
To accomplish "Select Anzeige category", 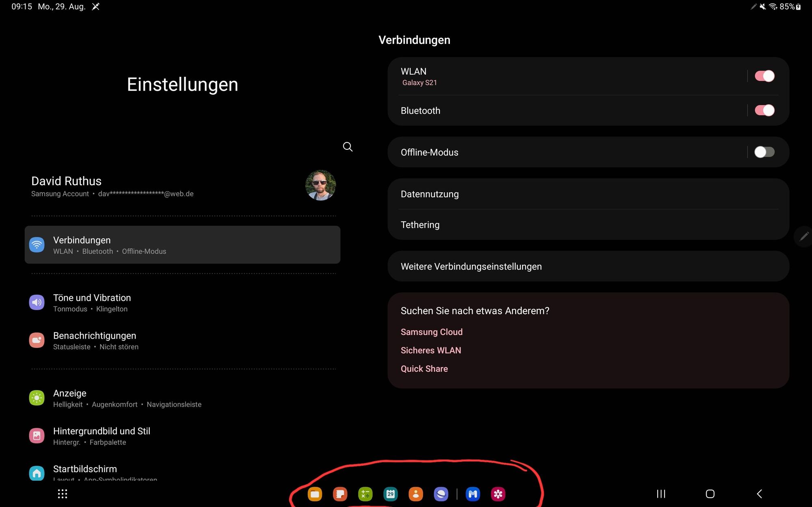I will (x=182, y=398).
